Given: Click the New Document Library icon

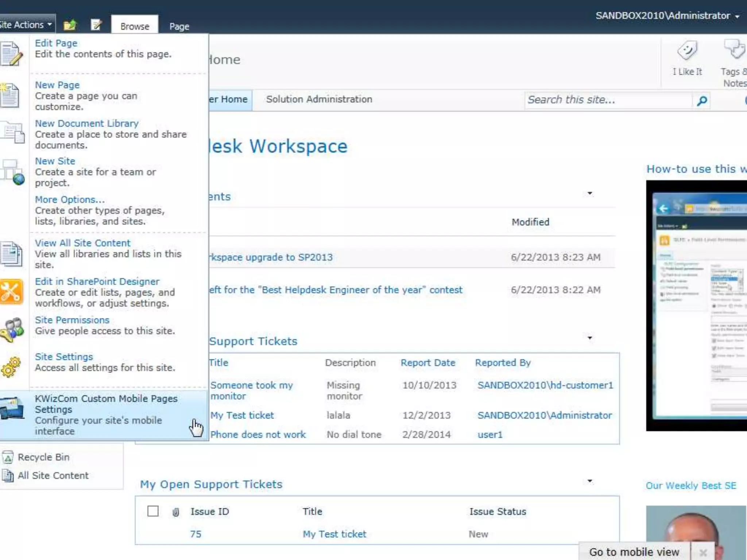Looking at the screenshot, I should click(13, 132).
